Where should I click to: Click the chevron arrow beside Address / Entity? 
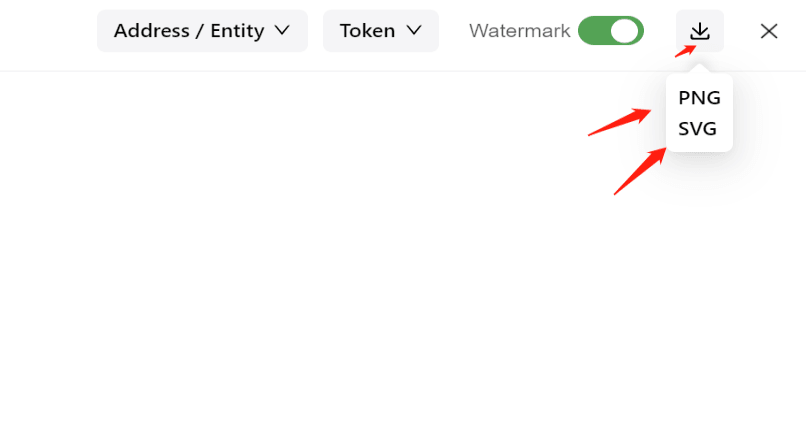(282, 30)
